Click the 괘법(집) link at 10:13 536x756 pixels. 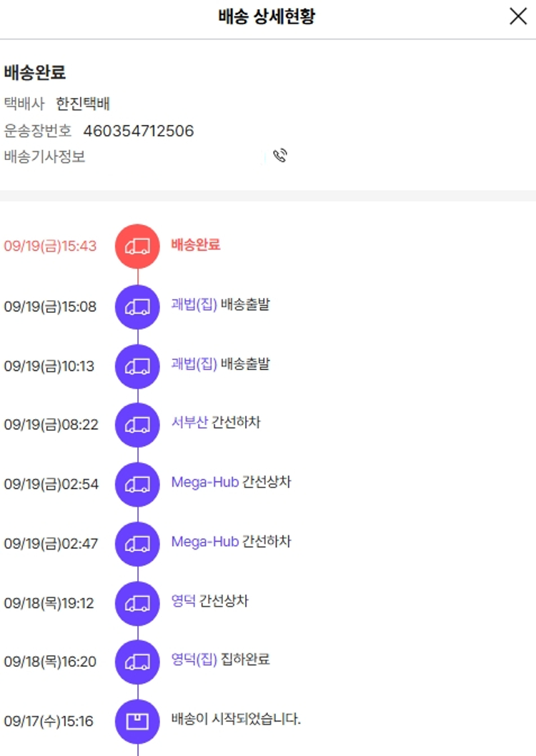tap(194, 364)
